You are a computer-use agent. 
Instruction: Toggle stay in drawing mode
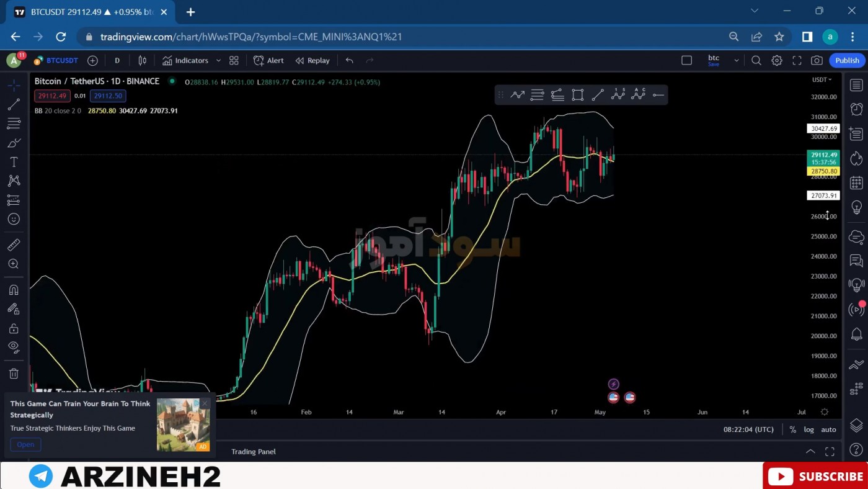[14, 309]
